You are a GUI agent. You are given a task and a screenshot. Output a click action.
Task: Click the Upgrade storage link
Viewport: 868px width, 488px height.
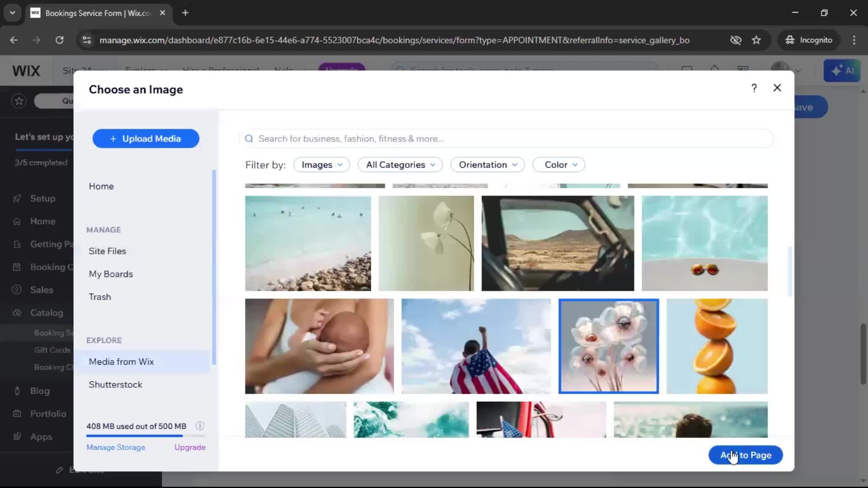pos(190,447)
